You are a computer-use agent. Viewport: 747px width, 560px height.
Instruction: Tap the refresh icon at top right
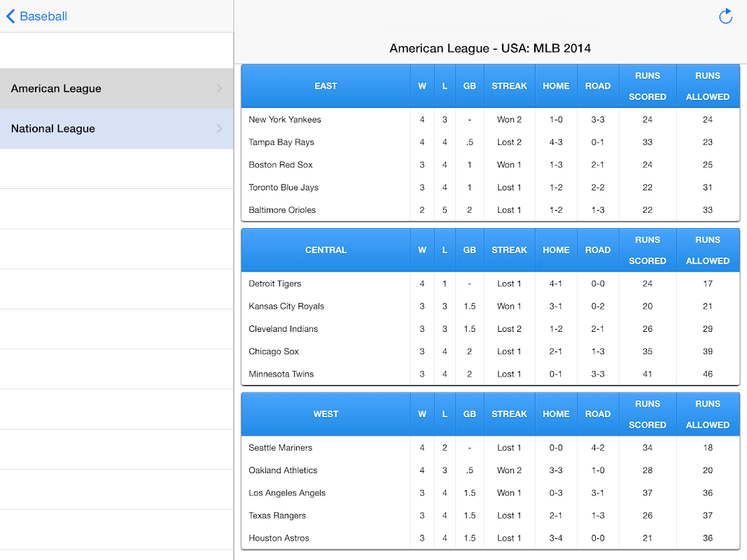[725, 16]
